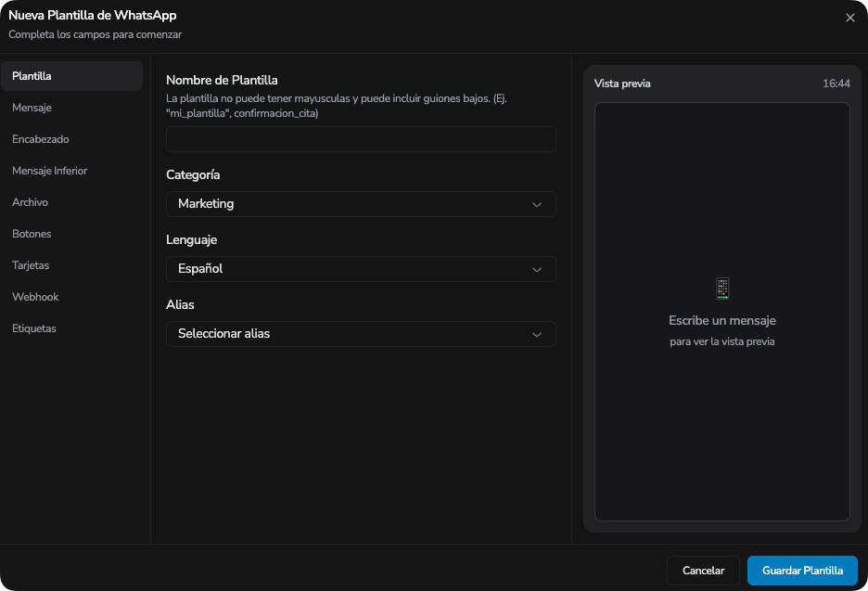The width and height of the screenshot is (868, 591).
Task: Click the phone icon in preview
Action: coord(722,289)
